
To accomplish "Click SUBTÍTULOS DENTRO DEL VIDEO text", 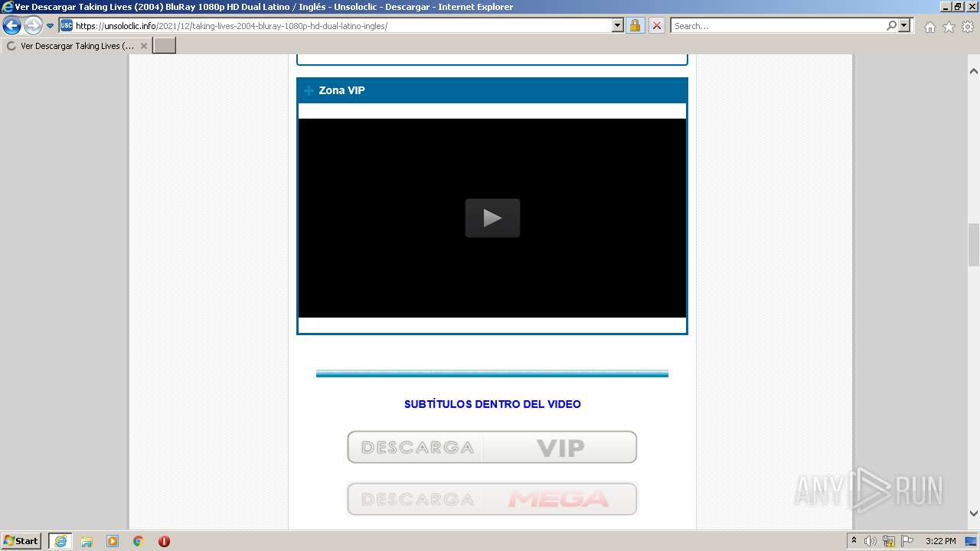I will pos(492,404).
